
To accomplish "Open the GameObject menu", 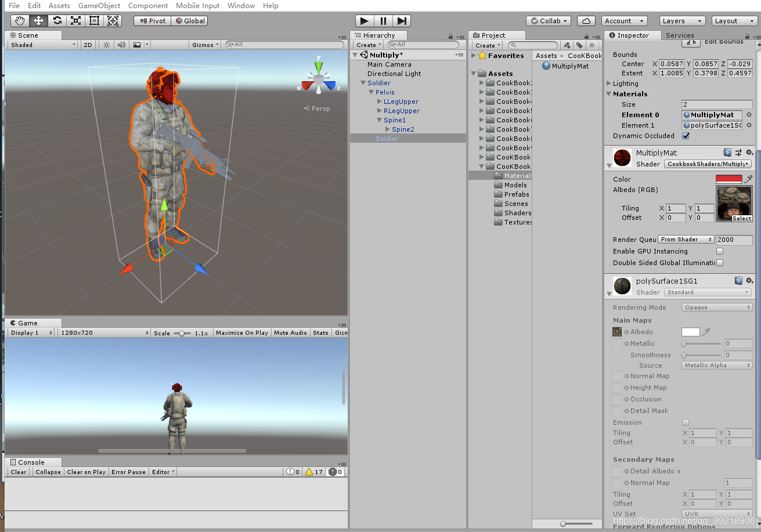I will click(98, 5).
